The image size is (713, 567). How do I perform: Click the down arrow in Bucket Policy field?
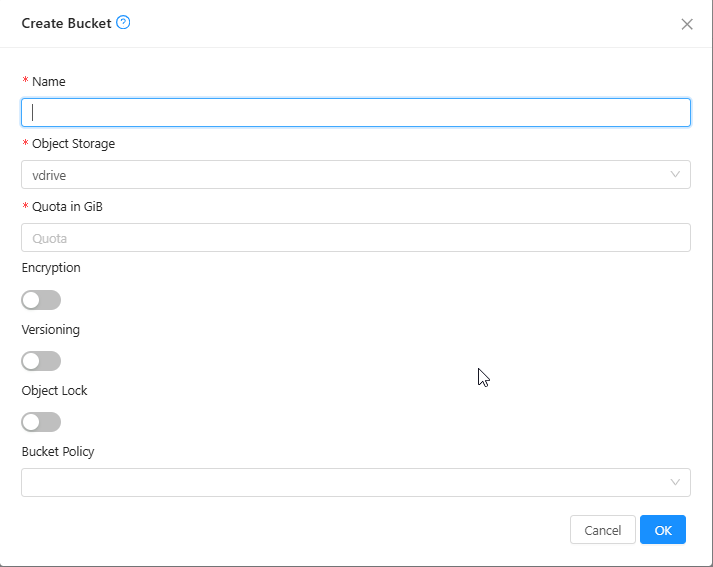(x=675, y=482)
